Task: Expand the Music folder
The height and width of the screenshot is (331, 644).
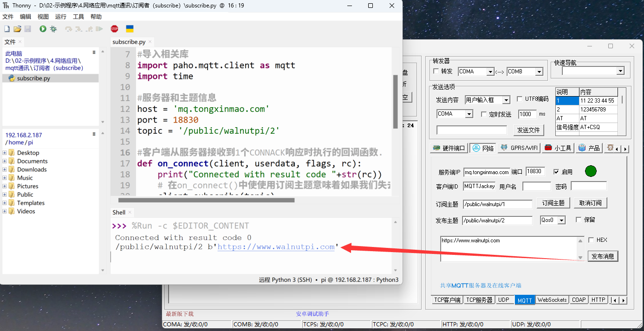Action: pos(5,178)
